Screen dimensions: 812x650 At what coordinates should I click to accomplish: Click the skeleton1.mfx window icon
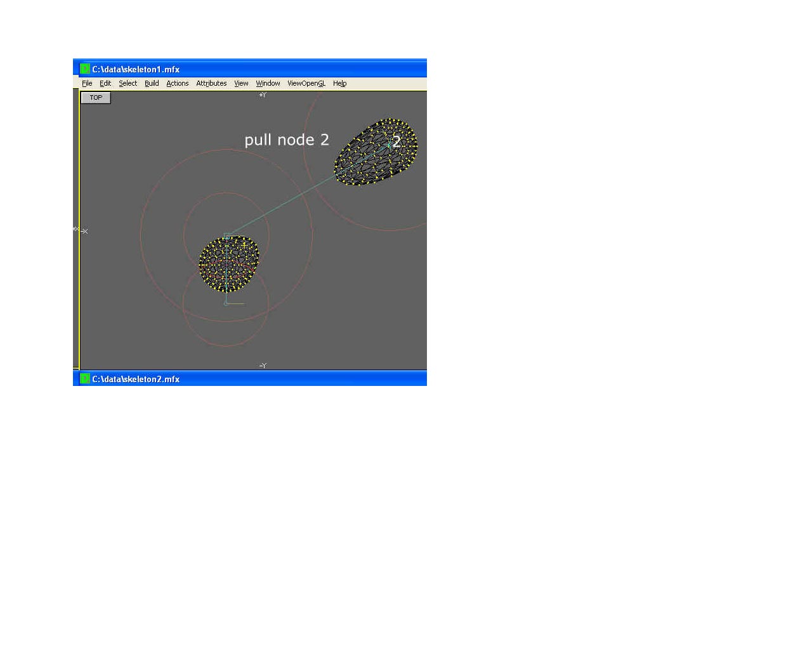point(85,69)
